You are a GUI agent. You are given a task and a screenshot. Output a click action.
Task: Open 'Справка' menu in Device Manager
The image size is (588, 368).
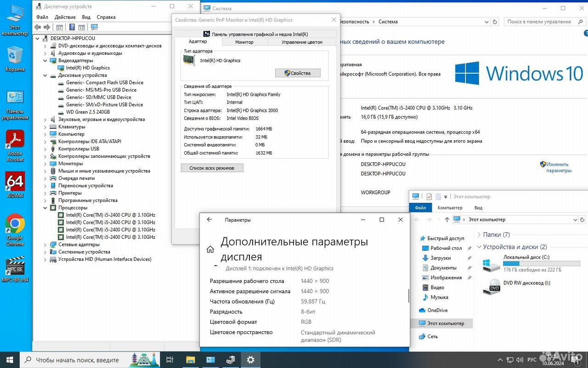click(x=106, y=17)
